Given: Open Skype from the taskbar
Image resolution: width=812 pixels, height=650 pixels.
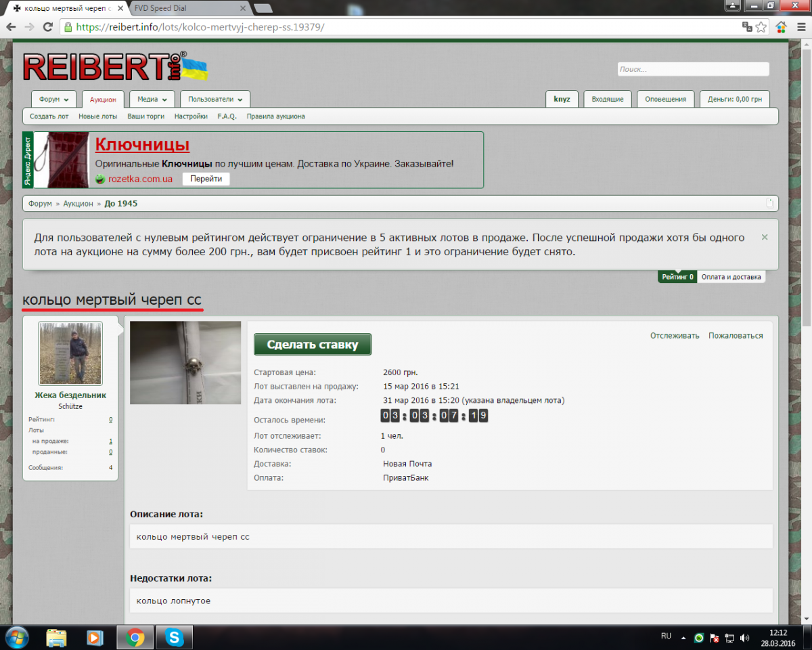Looking at the screenshot, I should coord(175,637).
